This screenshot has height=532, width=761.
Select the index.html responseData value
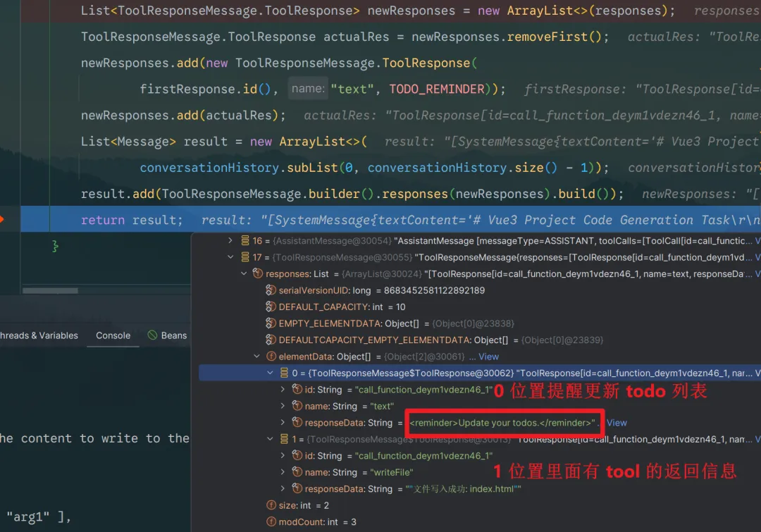coord(463,489)
